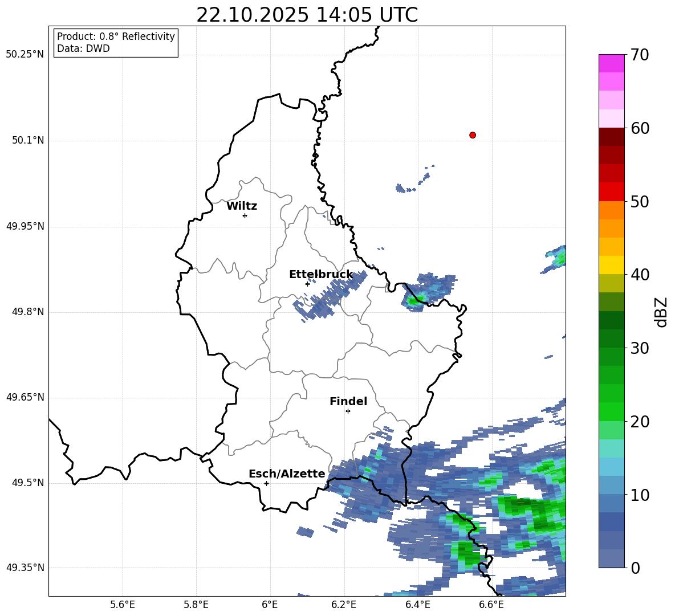675x616 pixels.
Task: Click the 0 colorbar tick label
Action: pyautogui.click(x=635, y=568)
